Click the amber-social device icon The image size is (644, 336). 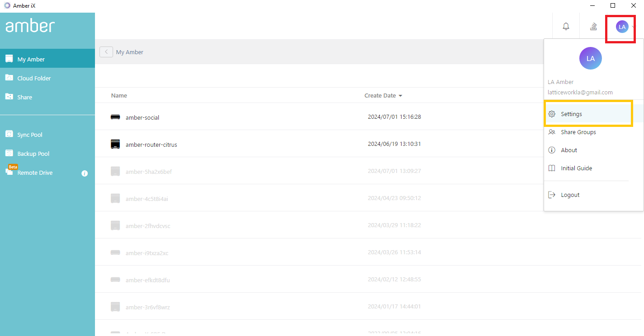[x=115, y=117]
